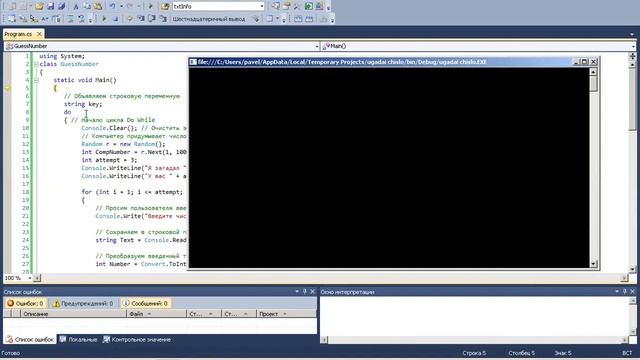Click the split-editor handle above scrollbar
640x360 pixels.
[632, 56]
